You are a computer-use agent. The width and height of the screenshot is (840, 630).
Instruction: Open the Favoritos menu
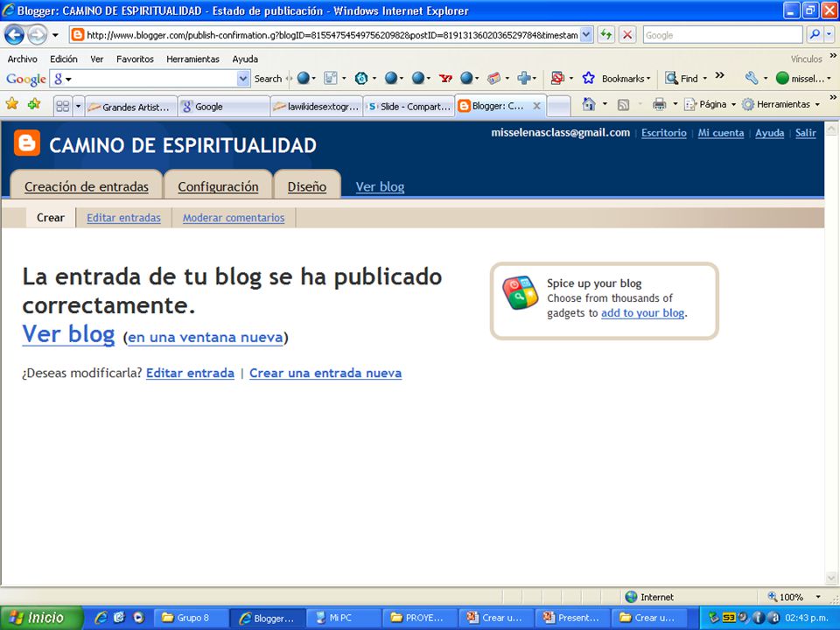[x=135, y=59]
